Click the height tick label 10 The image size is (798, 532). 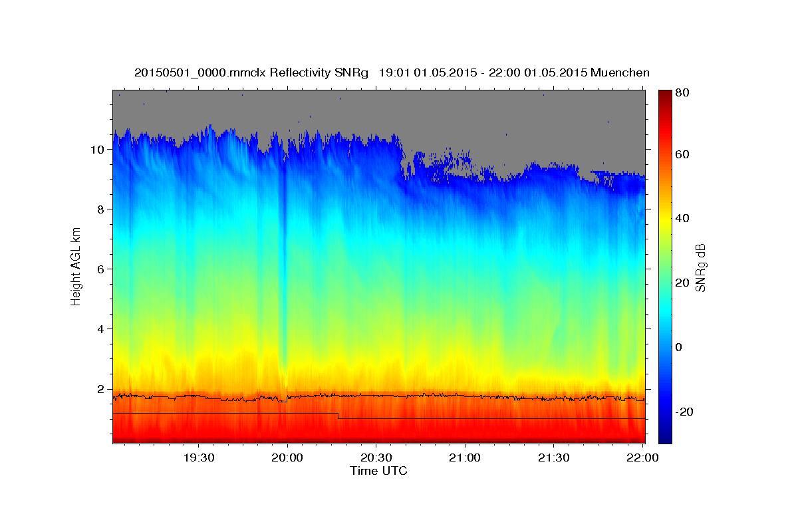point(98,149)
